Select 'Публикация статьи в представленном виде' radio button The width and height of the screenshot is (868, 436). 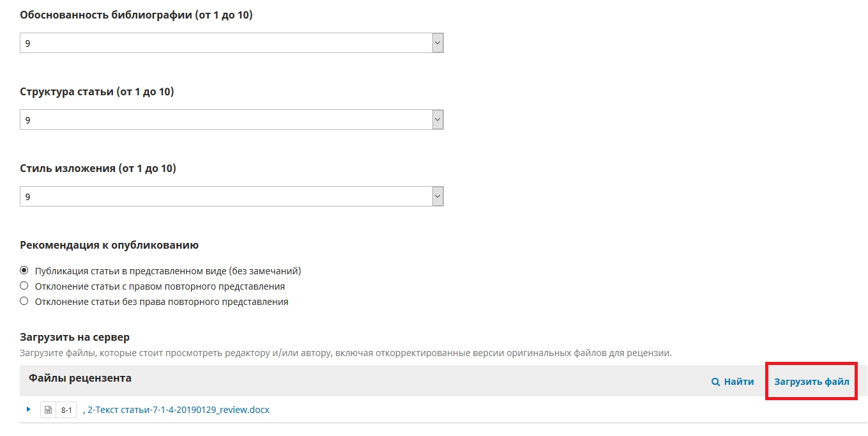point(24,270)
